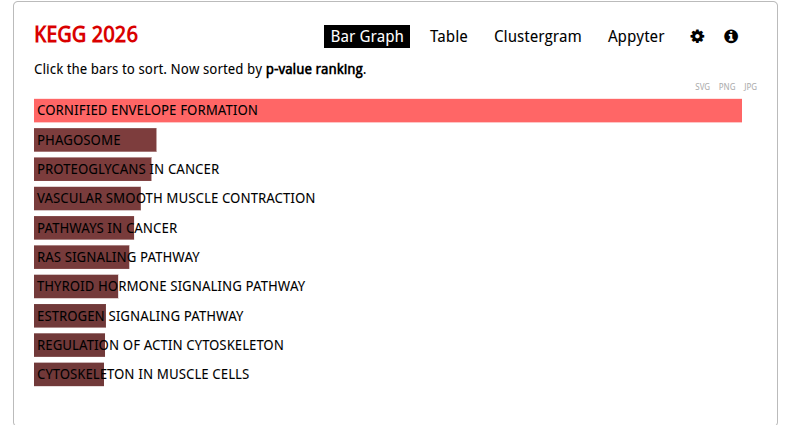Viewport: 786px width, 425px height.
Task: Click the info circle icon
Action: 731,36
